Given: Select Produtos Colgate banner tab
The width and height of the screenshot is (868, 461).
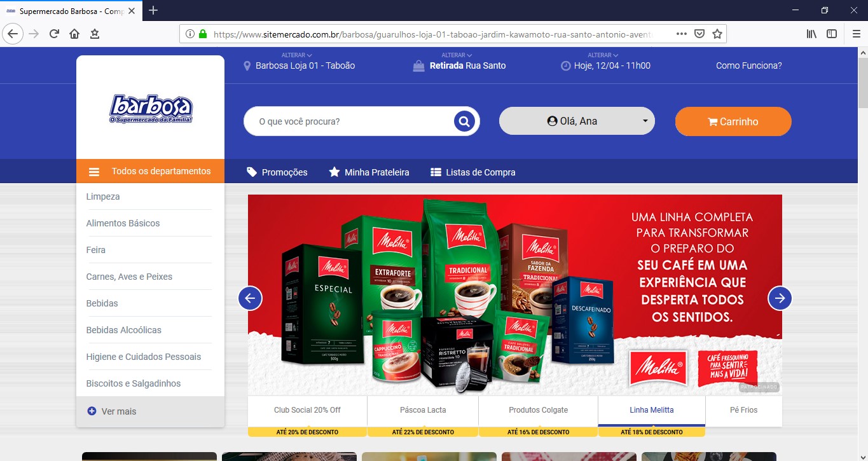Looking at the screenshot, I should click(x=538, y=410).
